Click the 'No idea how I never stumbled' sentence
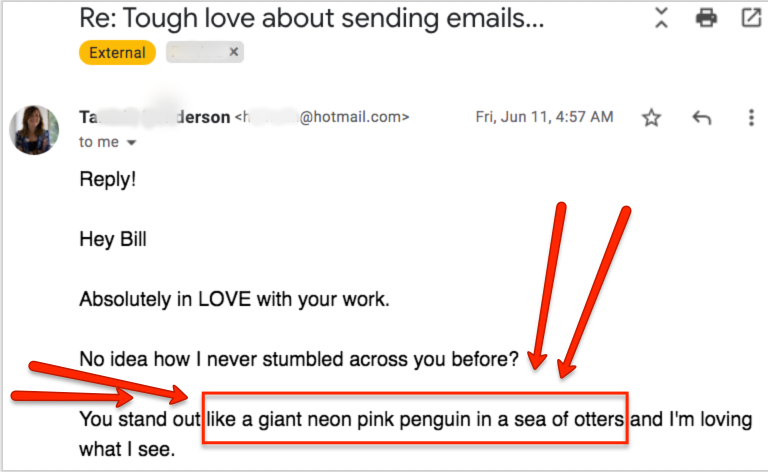This screenshot has width=768, height=472. [299, 359]
